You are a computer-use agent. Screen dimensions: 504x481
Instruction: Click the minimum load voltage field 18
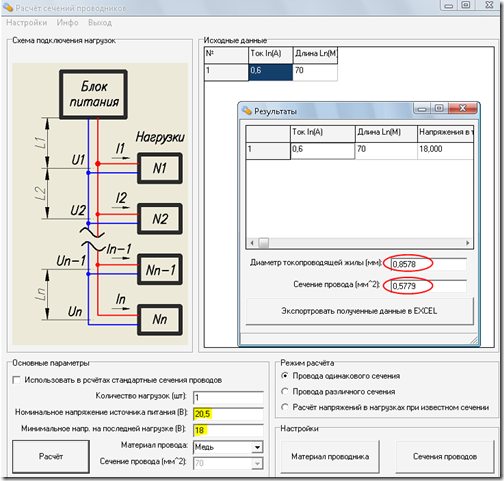click(x=228, y=430)
